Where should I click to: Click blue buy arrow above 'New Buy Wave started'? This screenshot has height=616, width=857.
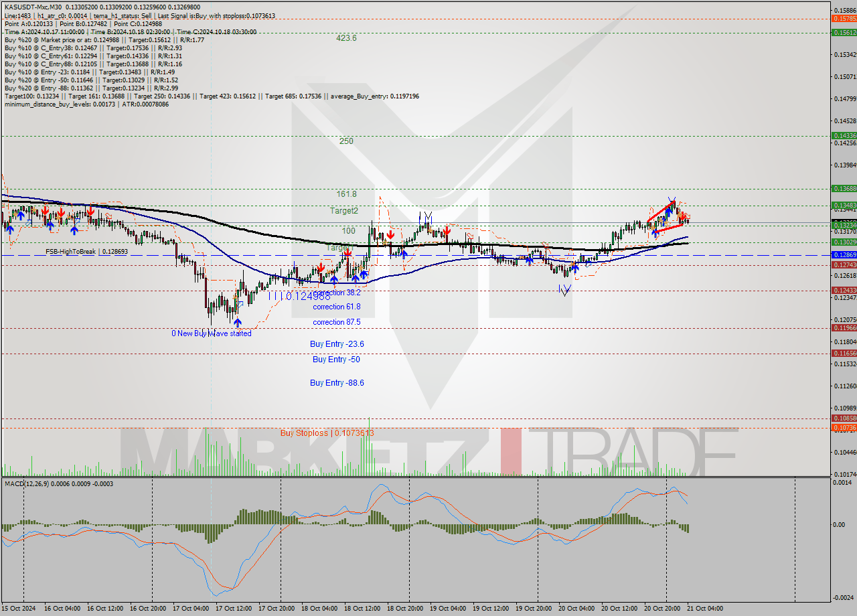(238, 323)
